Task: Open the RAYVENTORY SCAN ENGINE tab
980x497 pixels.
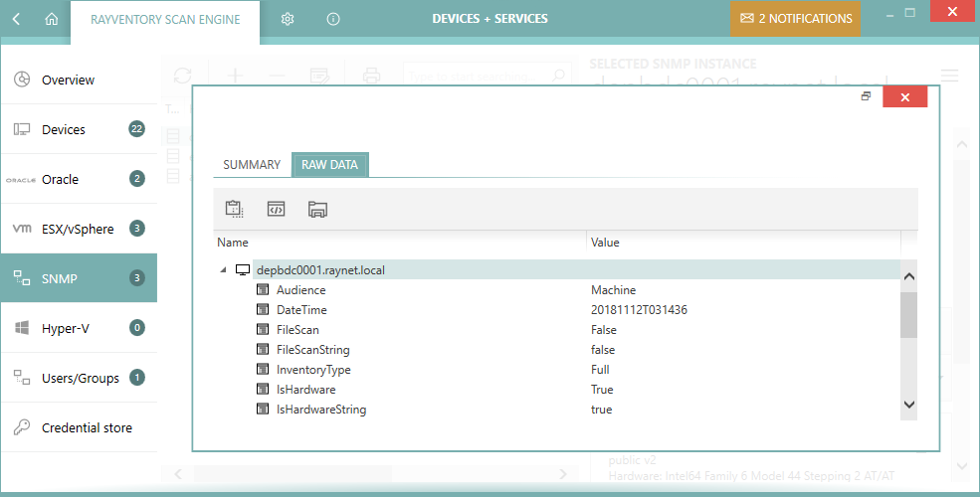Action: click(165, 19)
